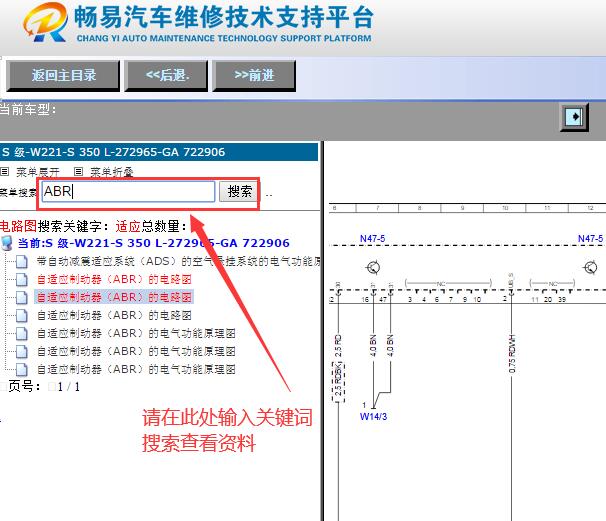Viewport: 606px width, 521px height.
Task: Click the 搜索 search button
Action: [239, 191]
